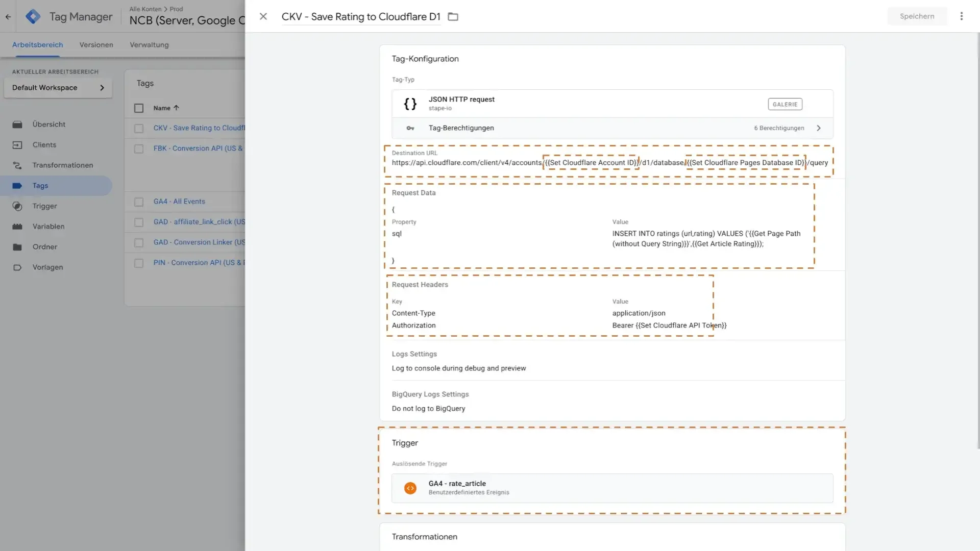The height and width of the screenshot is (551, 980).
Task: Go to Variablen in the sidebar
Action: point(48,227)
